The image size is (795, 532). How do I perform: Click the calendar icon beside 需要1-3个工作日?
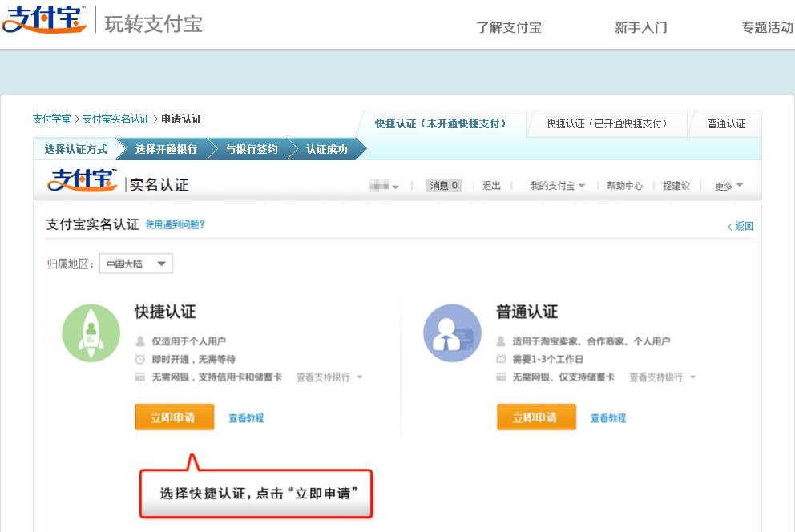[501, 359]
